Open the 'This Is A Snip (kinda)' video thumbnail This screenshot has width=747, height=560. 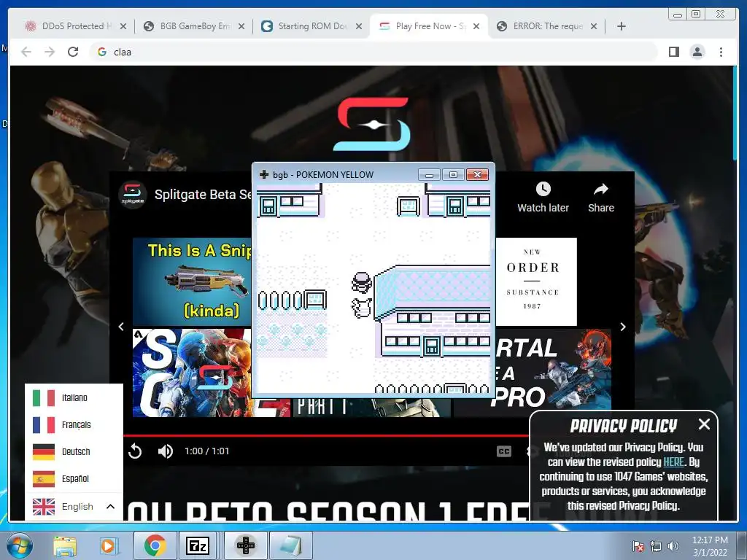click(x=192, y=281)
